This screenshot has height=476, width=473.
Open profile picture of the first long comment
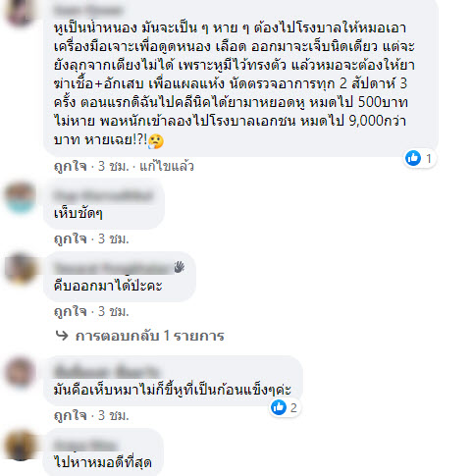coord(20,13)
